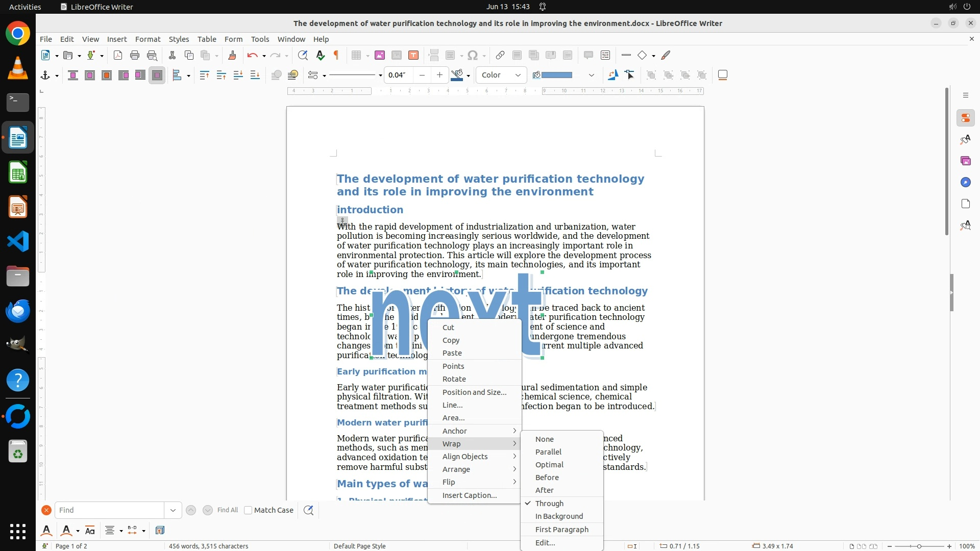This screenshot has width=980, height=551.
Task: Expand the line style dropdown
Action: [380, 76]
